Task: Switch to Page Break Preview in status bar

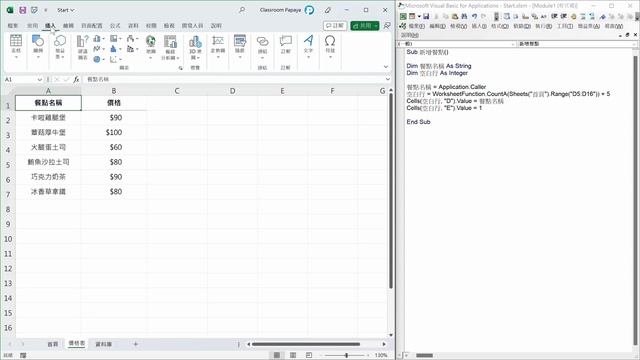Action: 309,356
